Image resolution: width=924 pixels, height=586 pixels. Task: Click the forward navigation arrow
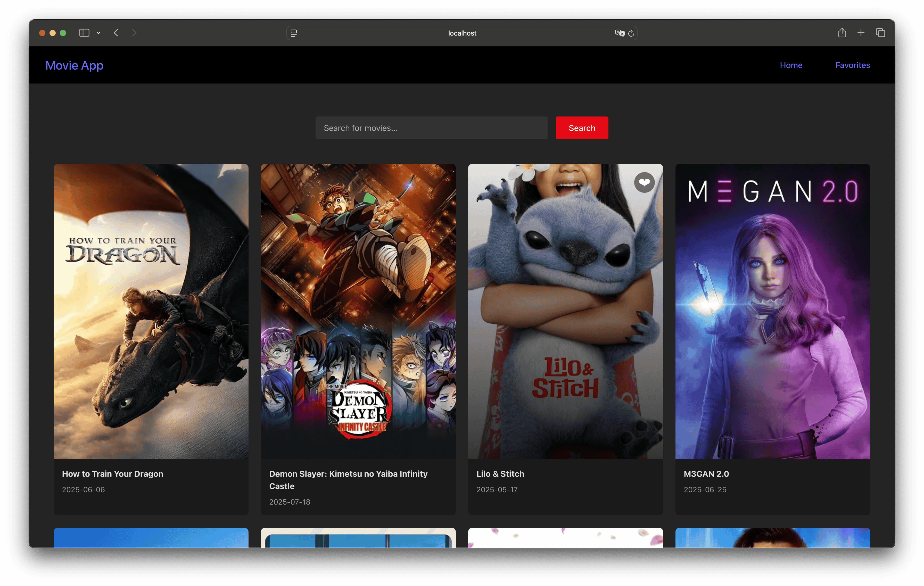(x=134, y=32)
